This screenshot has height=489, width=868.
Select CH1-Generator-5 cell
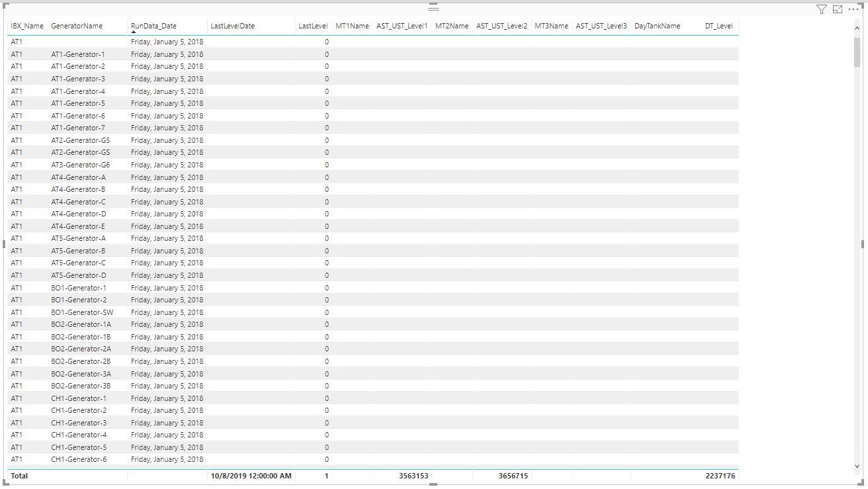(x=79, y=447)
